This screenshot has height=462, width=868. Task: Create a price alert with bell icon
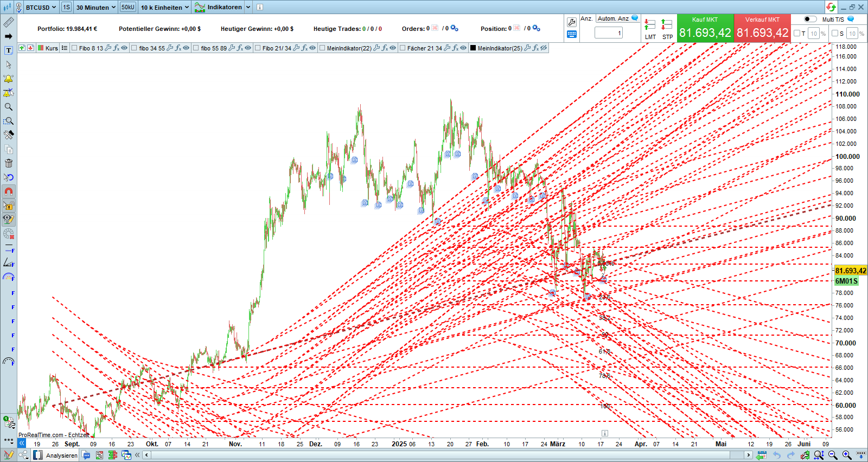click(x=9, y=79)
